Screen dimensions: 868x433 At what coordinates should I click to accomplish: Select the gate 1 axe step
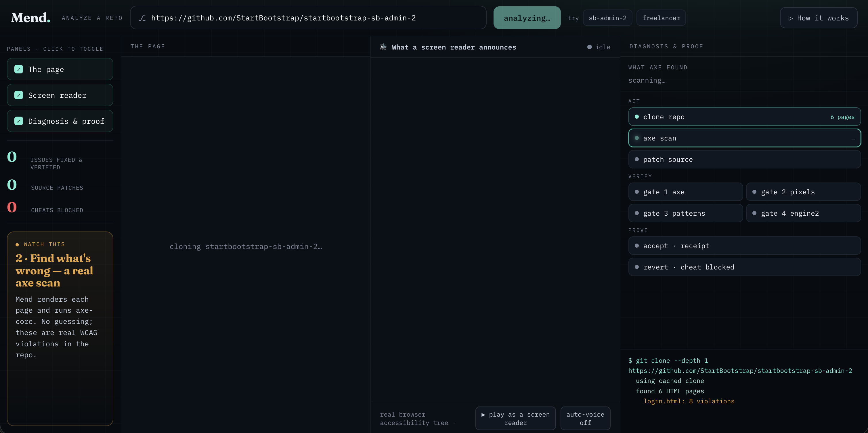pos(685,192)
